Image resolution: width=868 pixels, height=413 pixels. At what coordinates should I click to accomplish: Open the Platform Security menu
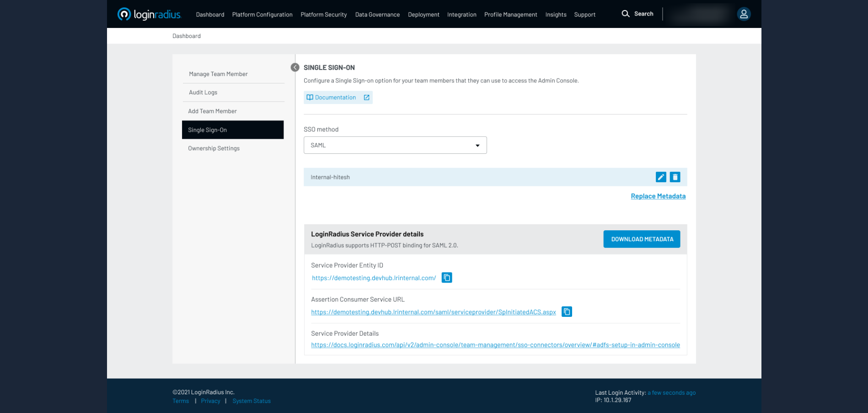coord(323,15)
